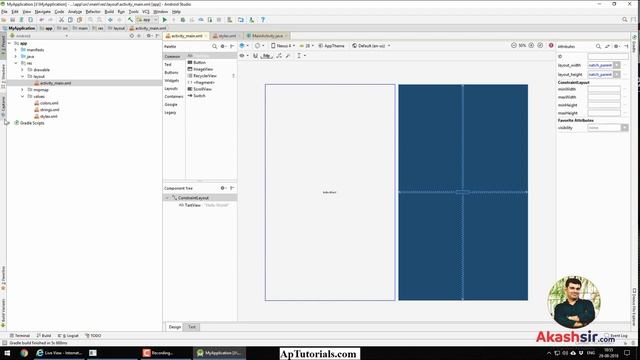The height and width of the screenshot is (360, 640).
Task: Open colors.xml in project tree
Action: point(49,103)
